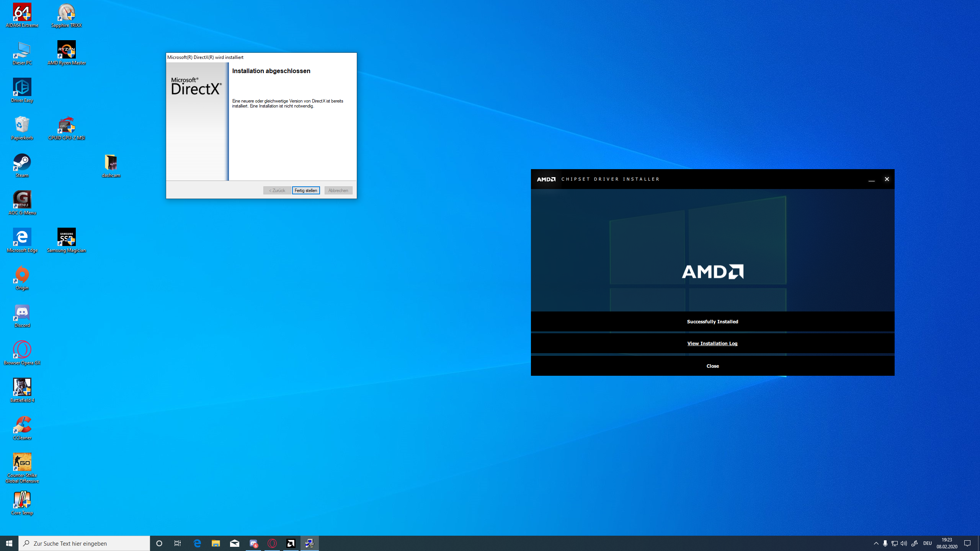Open Task View from the taskbar
This screenshot has height=551, width=980.
(178, 543)
